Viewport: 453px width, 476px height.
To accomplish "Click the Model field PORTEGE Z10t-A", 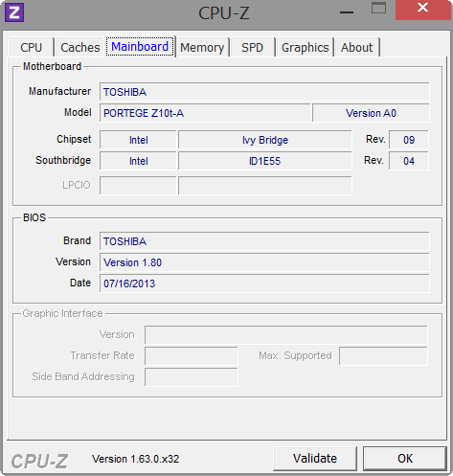I will [205, 113].
